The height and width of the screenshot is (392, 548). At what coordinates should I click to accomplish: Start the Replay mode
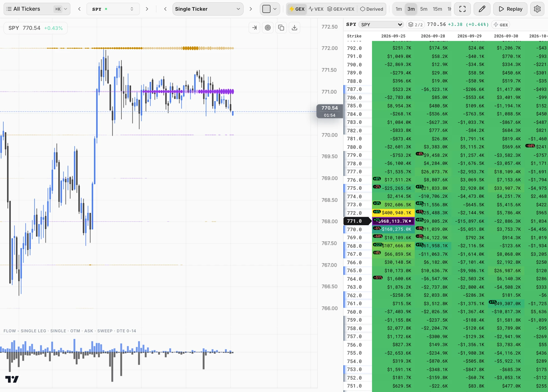[x=510, y=9]
